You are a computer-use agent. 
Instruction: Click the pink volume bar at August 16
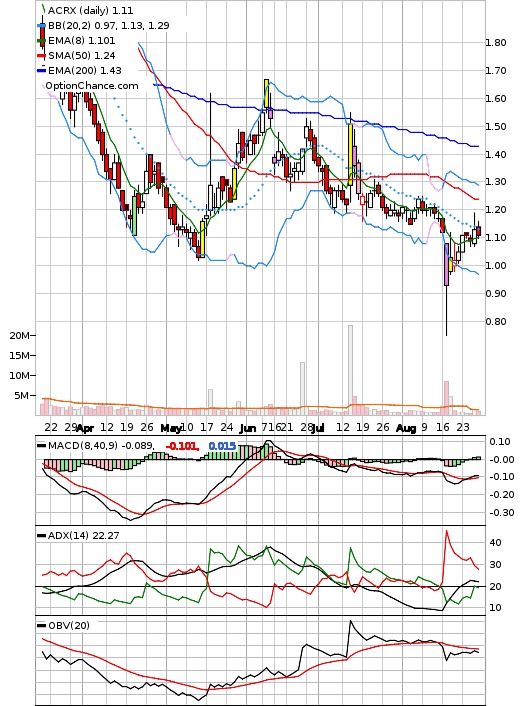pyautogui.click(x=446, y=398)
